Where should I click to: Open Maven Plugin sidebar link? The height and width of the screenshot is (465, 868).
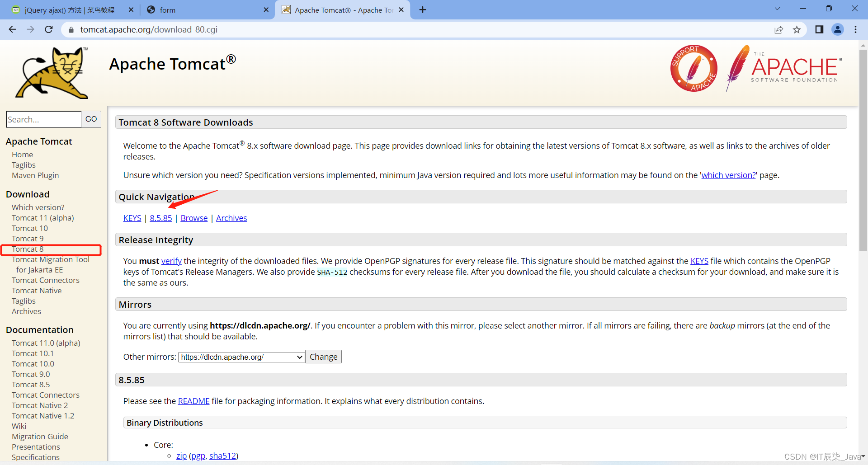(x=35, y=175)
